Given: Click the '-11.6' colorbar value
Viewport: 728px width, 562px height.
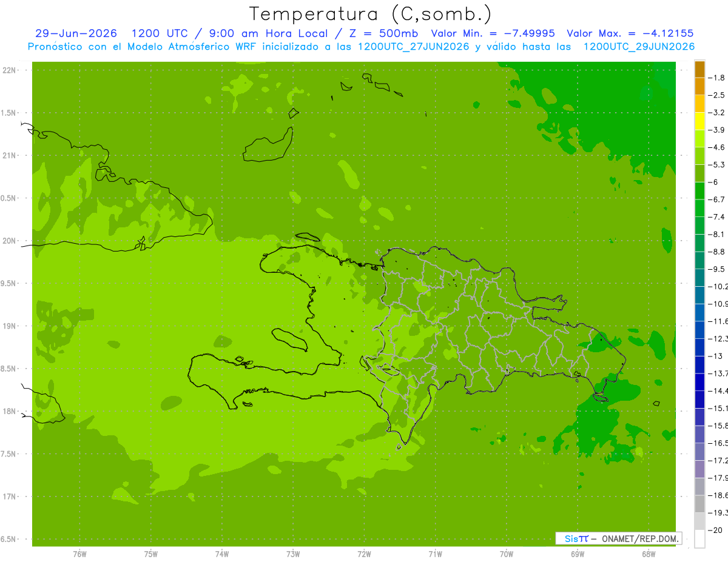Looking at the screenshot, I should (718, 321).
